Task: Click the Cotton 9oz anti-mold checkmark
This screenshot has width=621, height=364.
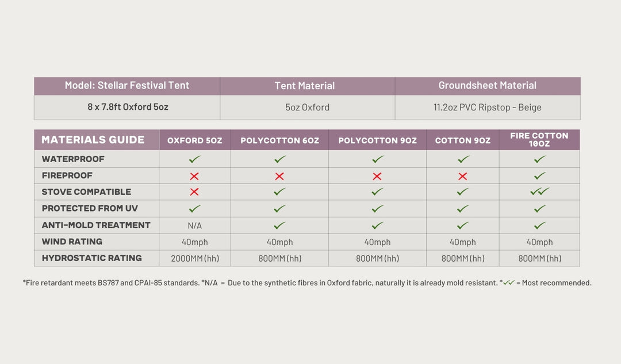Action: point(462,225)
